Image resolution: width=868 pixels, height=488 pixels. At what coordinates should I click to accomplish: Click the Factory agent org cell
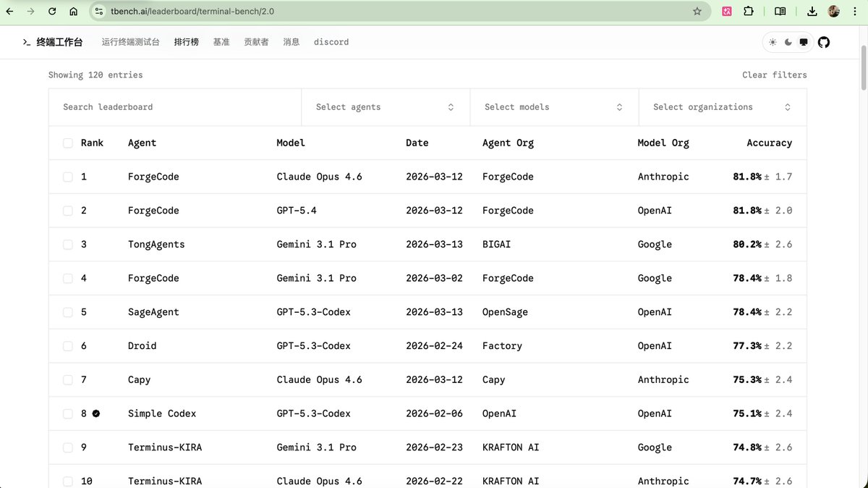tap(502, 346)
